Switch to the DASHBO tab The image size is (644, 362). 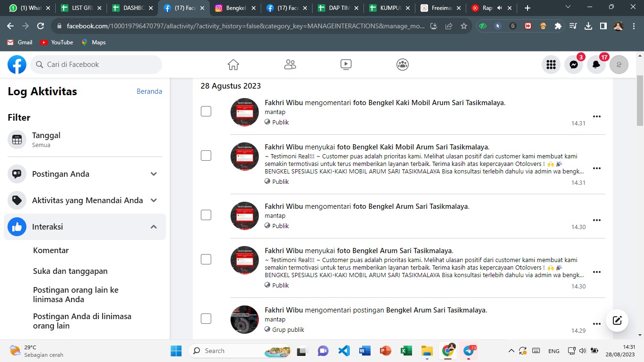coord(132,8)
